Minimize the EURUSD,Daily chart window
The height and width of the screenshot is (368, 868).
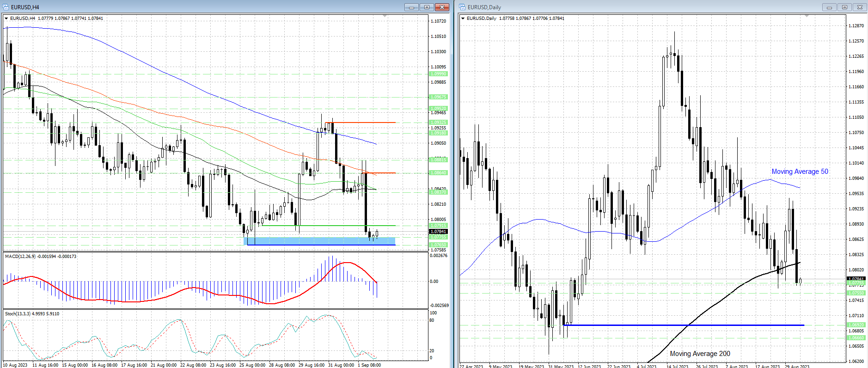click(829, 7)
